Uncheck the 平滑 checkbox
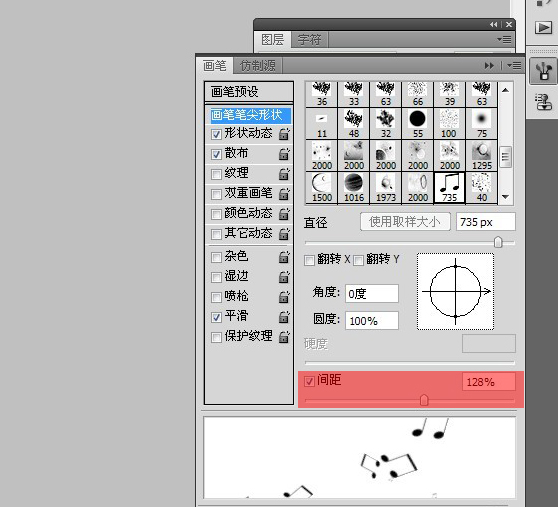The height and width of the screenshot is (507, 558). [216, 317]
